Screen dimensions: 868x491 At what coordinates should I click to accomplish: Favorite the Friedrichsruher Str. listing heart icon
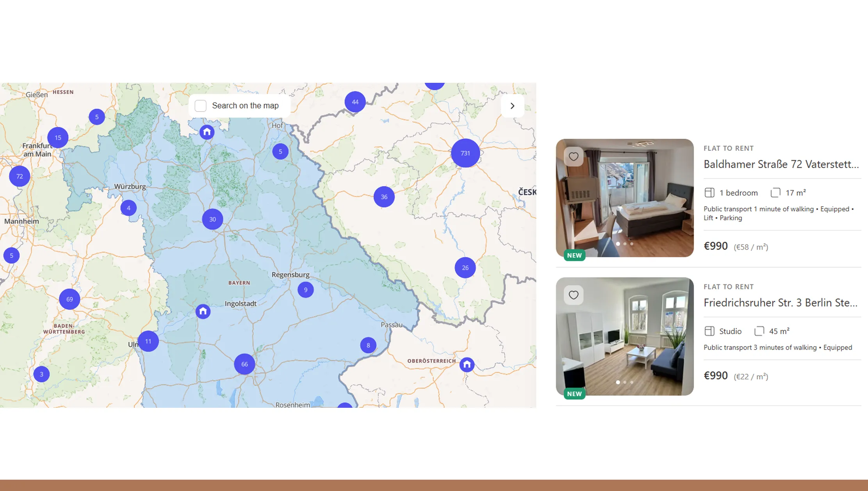(x=573, y=295)
